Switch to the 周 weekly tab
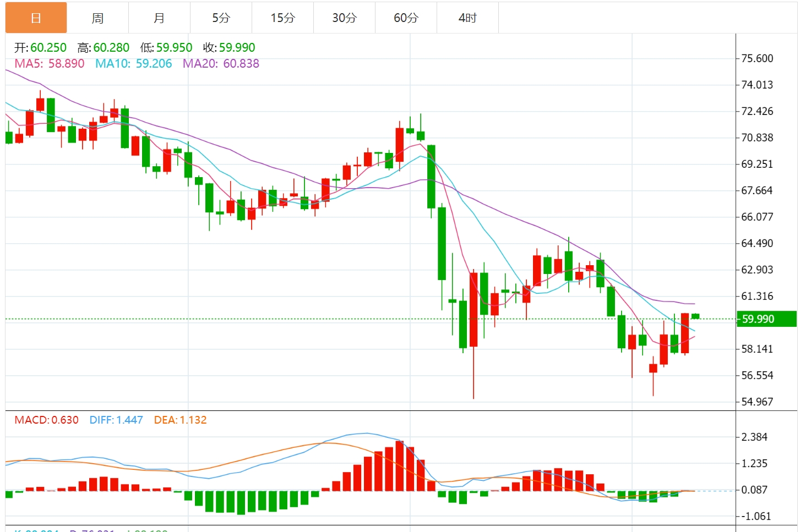This screenshot has width=811, height=532. 98,18
